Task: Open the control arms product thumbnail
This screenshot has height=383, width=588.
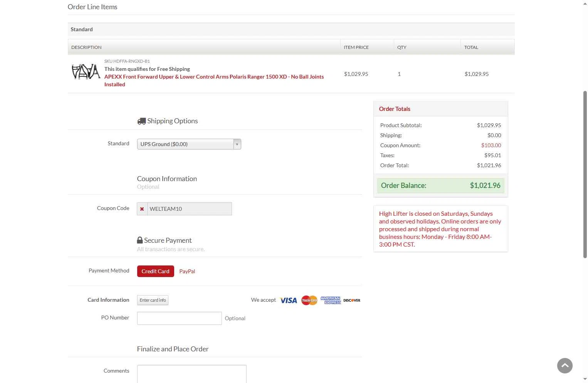Action: tap(86, 72)
